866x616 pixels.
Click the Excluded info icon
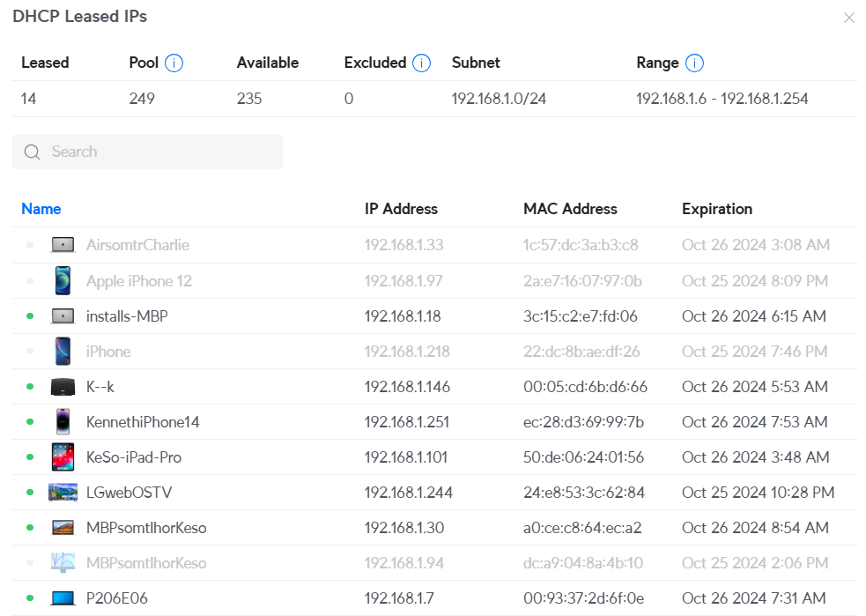pyautogui.click(x=421, y=63)
